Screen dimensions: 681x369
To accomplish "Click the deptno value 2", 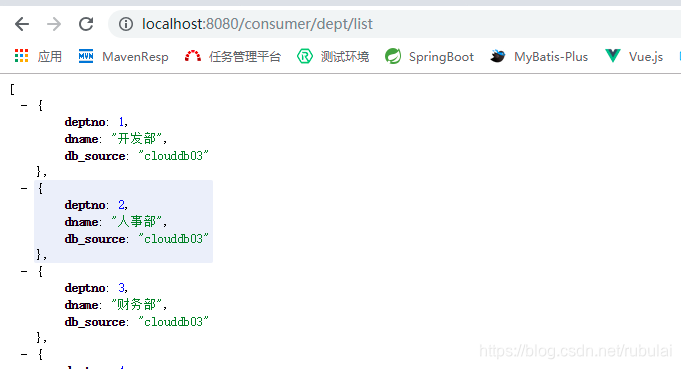I will [122, 205].
